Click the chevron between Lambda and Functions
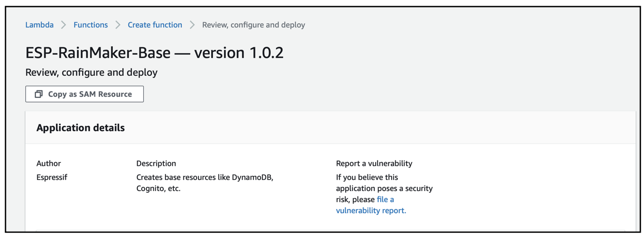 pyautogui.click(x=64, y=25)
